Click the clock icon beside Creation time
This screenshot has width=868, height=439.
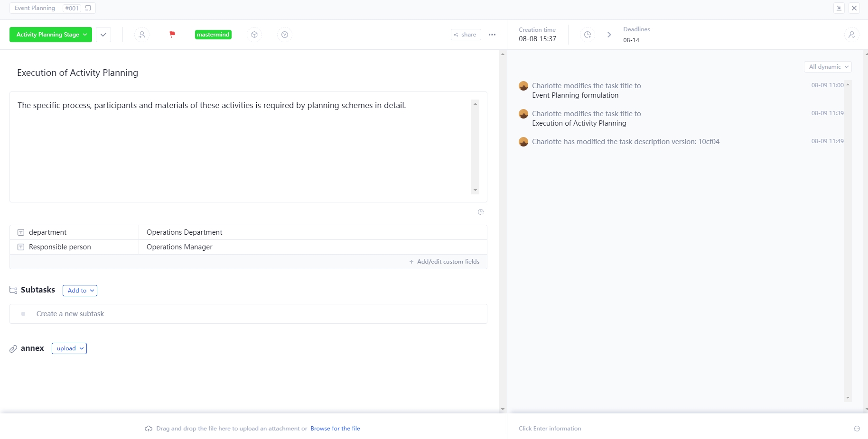[x=587, y=34]
